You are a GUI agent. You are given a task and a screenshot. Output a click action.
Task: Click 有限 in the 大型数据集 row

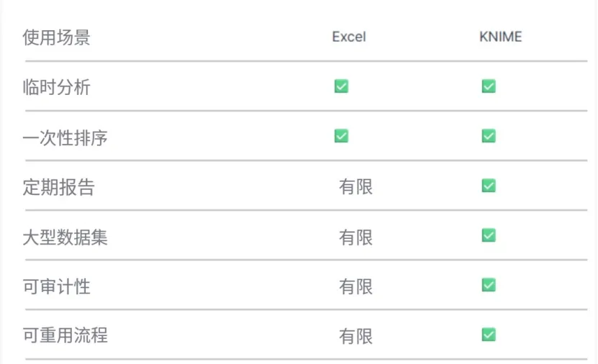tap(356, 237)
